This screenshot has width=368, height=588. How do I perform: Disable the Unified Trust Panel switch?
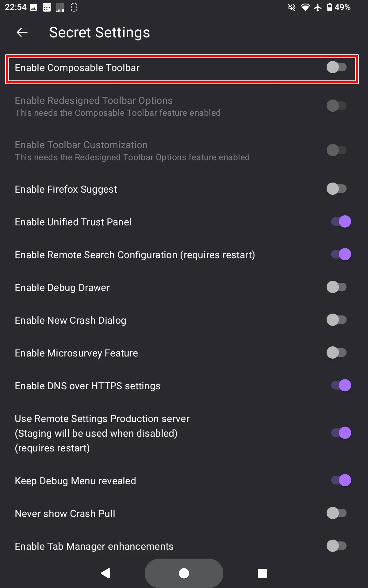click(x=341, y=222)
